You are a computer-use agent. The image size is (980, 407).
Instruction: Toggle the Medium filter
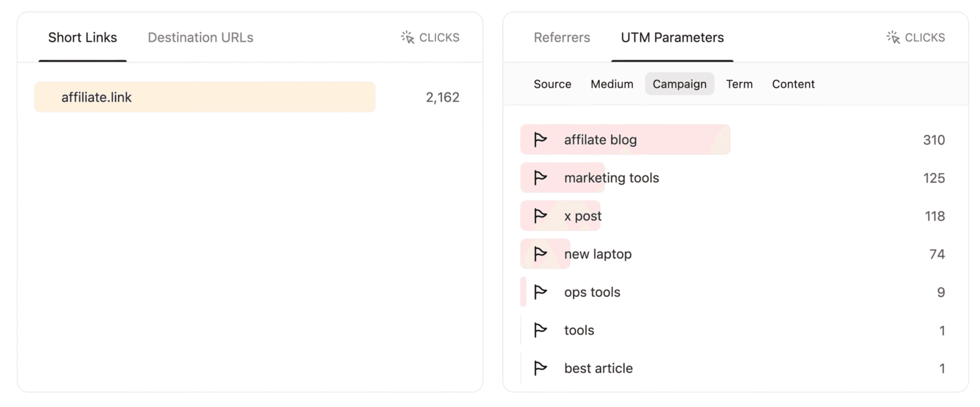click(x=612, y=84)
